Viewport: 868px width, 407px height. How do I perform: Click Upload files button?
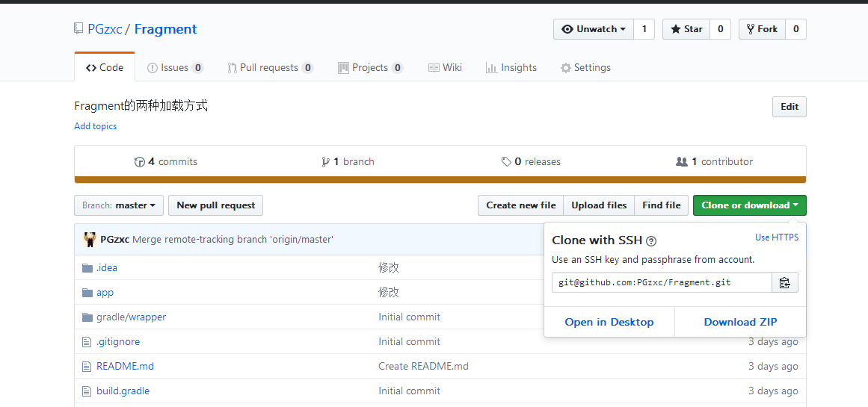[x=599, y=205]
